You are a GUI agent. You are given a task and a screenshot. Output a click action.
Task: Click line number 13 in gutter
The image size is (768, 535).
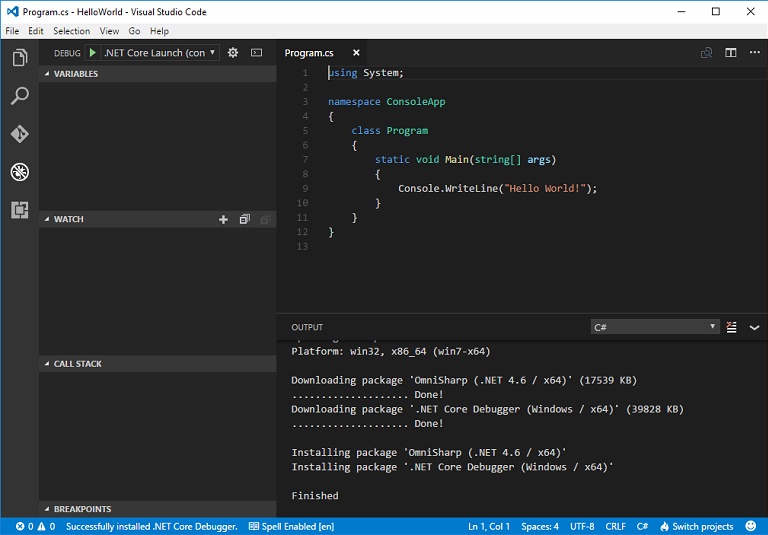coord(303,246)
